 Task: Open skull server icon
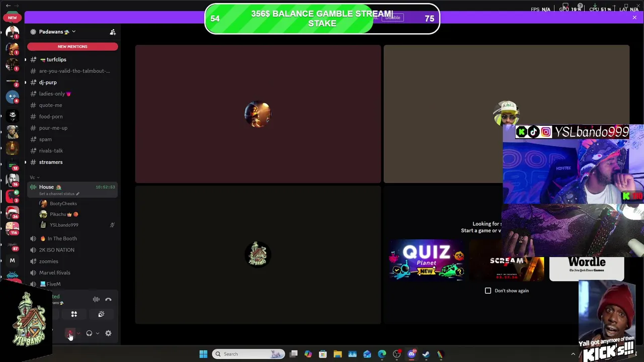pos(12,116)
